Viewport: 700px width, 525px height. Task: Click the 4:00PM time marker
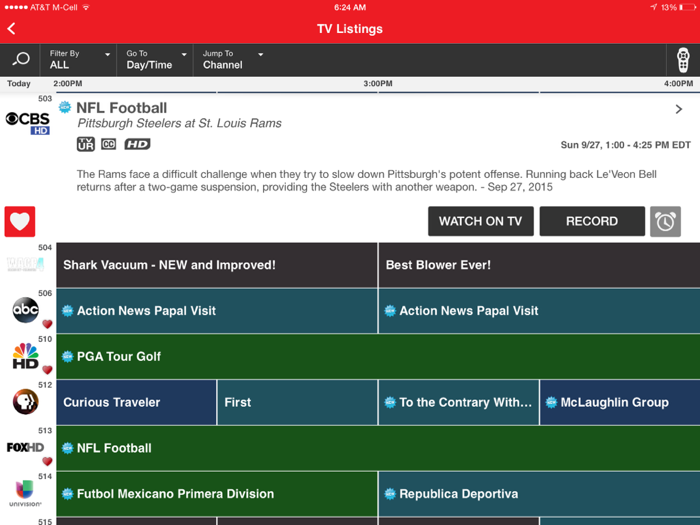point(678,83)
